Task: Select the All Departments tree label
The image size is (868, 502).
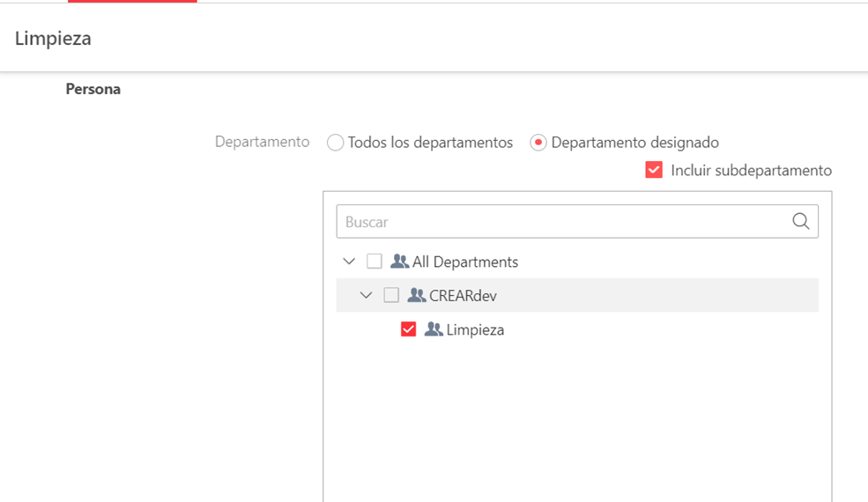Action: tap(465, 262)
